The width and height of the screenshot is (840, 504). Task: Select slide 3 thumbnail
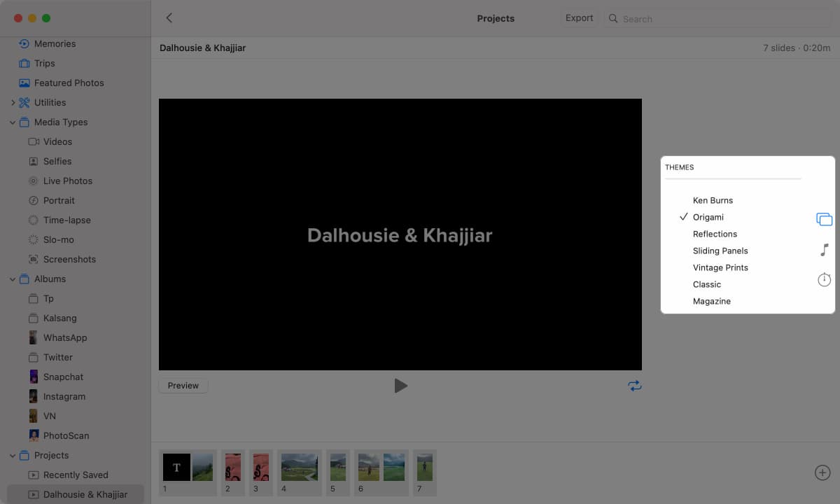[x=260, y=467]
